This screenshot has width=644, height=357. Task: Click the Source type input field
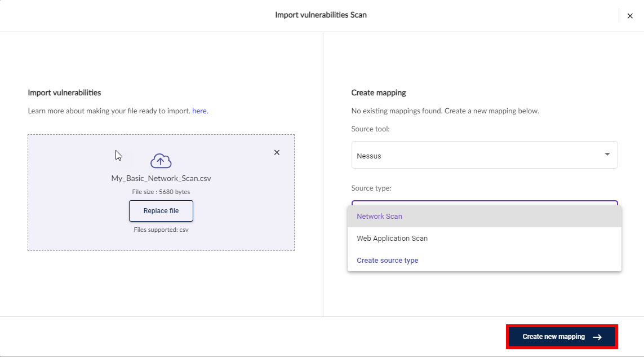[485, 203]
